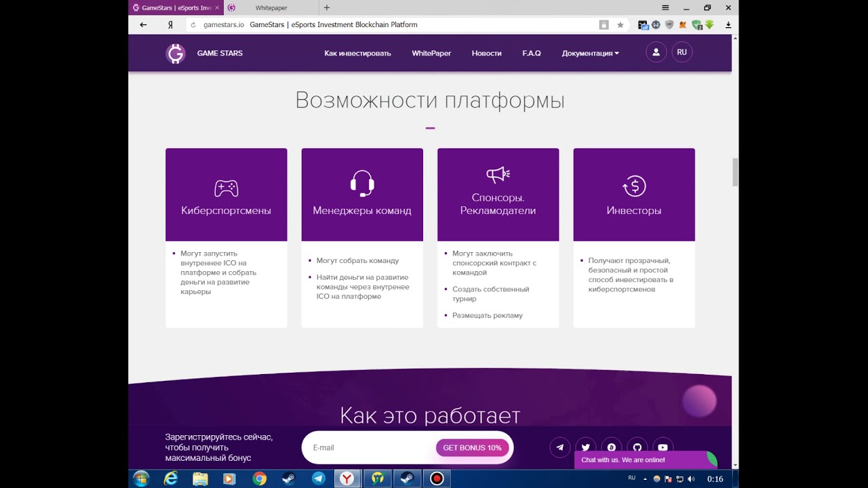Open a new browser tab
The width and height of the screenshot is (868, 488).
pyautogui.click(x=327, y=8)
